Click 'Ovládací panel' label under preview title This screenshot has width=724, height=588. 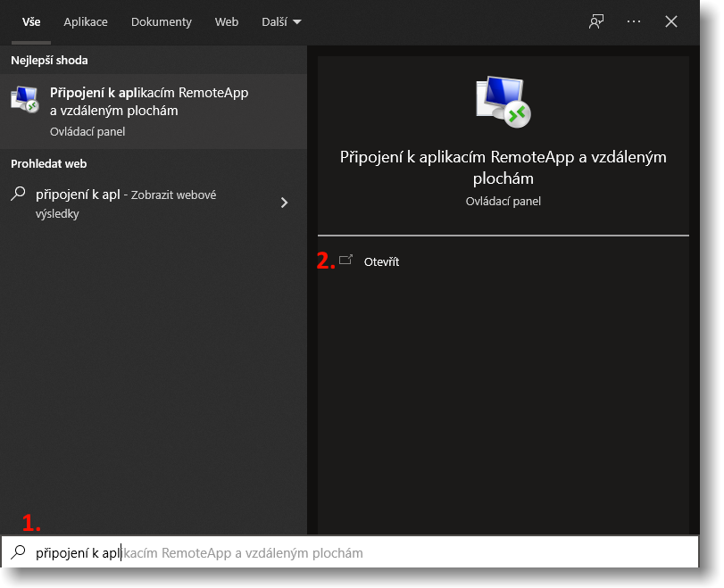(x=503, y=202)
